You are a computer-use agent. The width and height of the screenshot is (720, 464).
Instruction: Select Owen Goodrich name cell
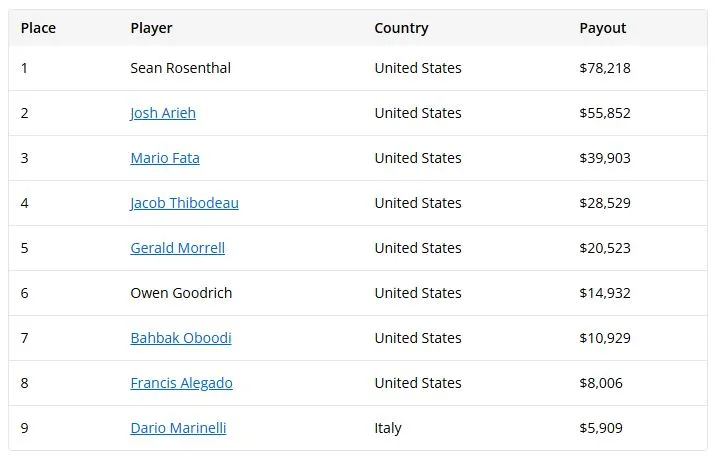(181, 293)
